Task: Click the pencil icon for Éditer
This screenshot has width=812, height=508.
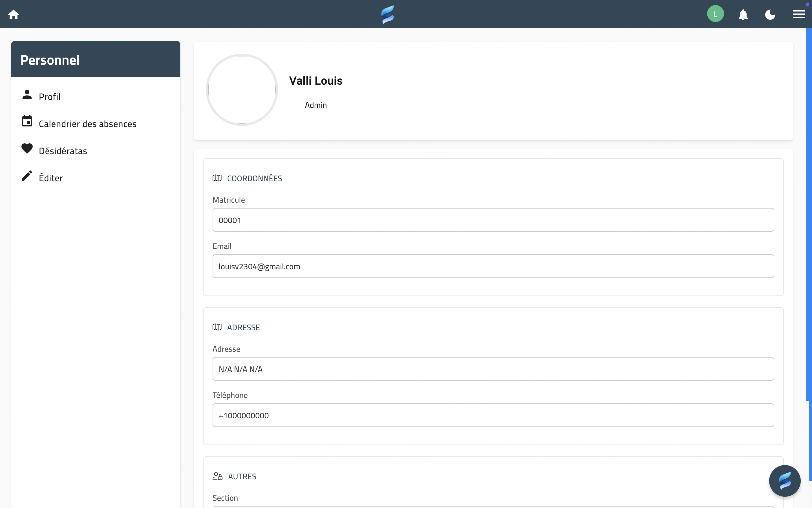Action: click(27, 175)
